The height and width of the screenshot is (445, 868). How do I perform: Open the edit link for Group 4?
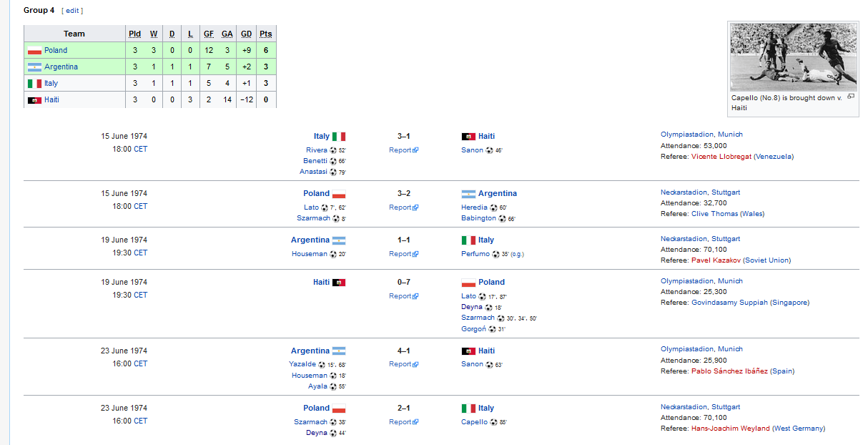(x=72, y=11)
